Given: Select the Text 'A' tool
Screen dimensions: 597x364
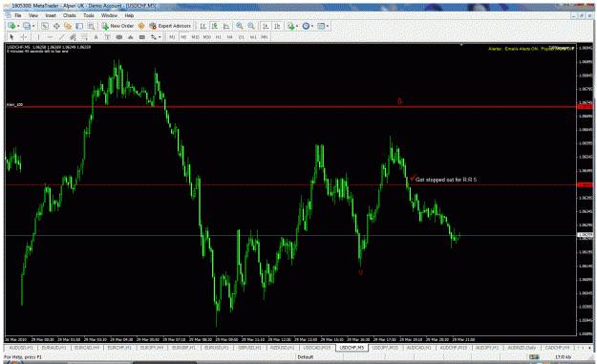Looking at the screenshot, I should click(x=96, y=37).
